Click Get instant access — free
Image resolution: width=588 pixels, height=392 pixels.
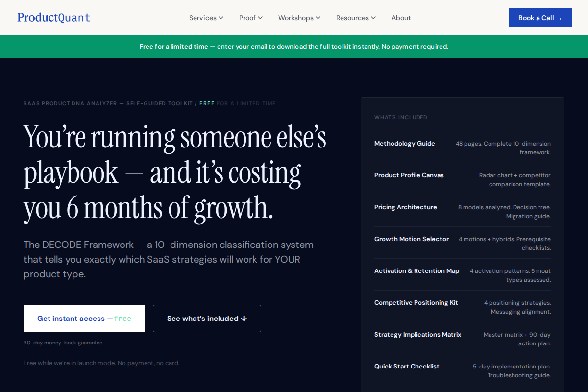pyautogui.click(x=84, y=318)
